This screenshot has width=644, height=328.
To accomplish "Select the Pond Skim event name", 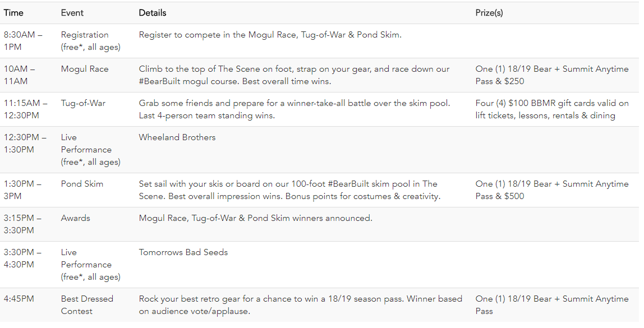I will pyautogui.click(x=82, y=184).
